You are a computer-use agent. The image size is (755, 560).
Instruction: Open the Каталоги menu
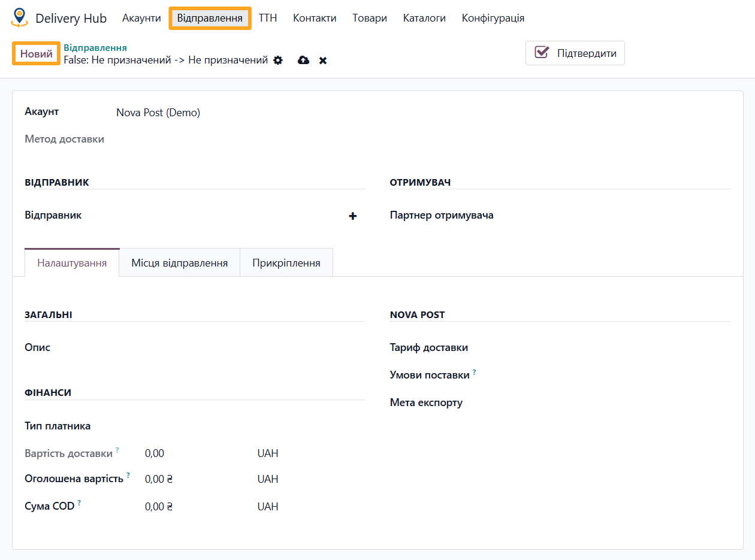pyautogui.click(x=424, y=18)
